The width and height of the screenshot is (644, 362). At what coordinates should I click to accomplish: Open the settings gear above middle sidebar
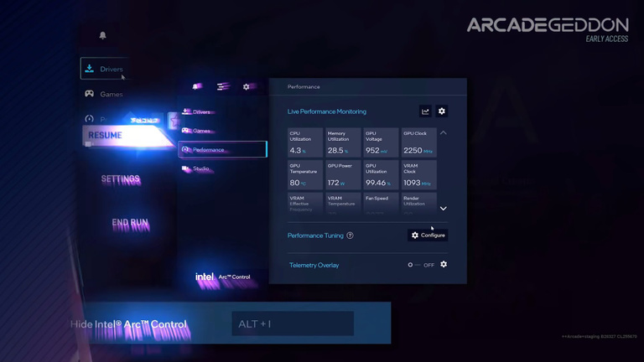(x=247, y=86)
